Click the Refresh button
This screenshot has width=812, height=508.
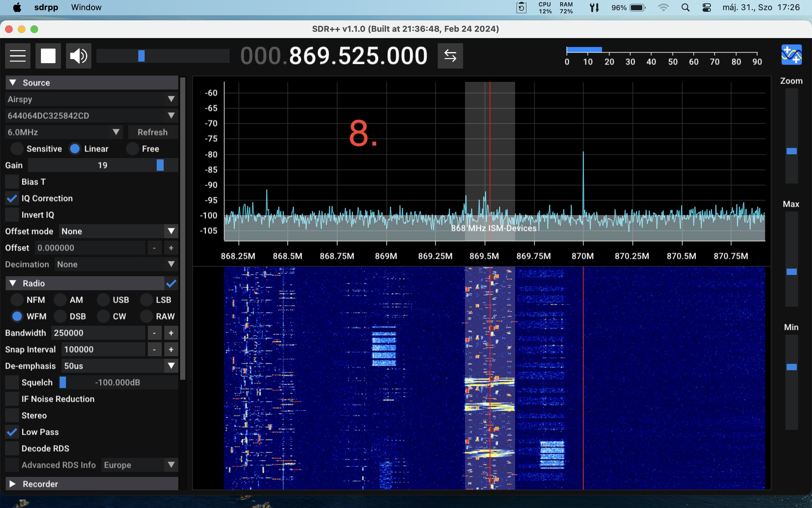coord(153,132)
